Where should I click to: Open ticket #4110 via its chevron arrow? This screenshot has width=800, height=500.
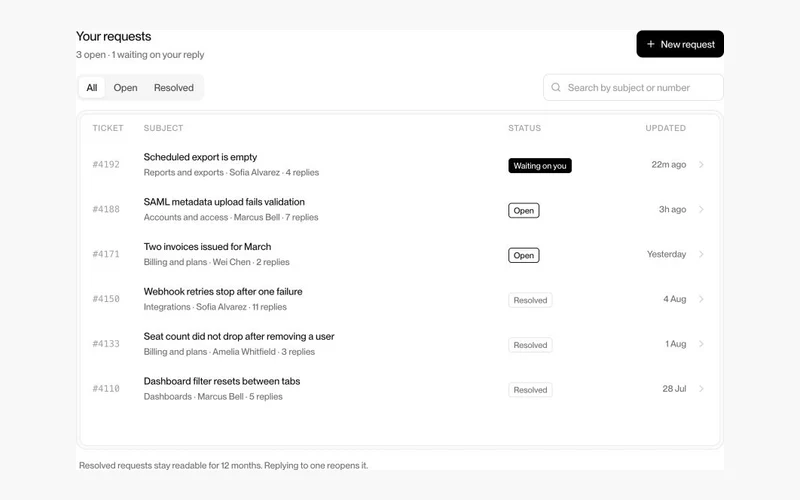tap(701, 389)
